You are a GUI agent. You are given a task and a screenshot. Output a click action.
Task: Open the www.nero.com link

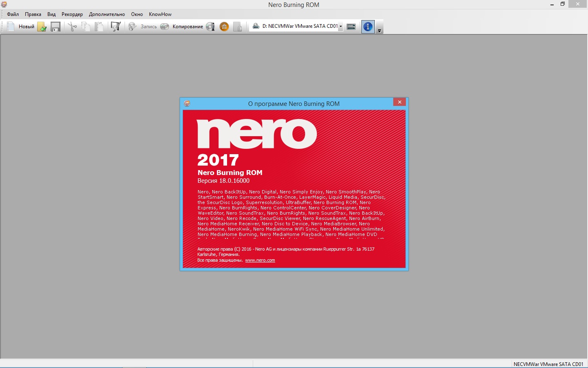260,260
